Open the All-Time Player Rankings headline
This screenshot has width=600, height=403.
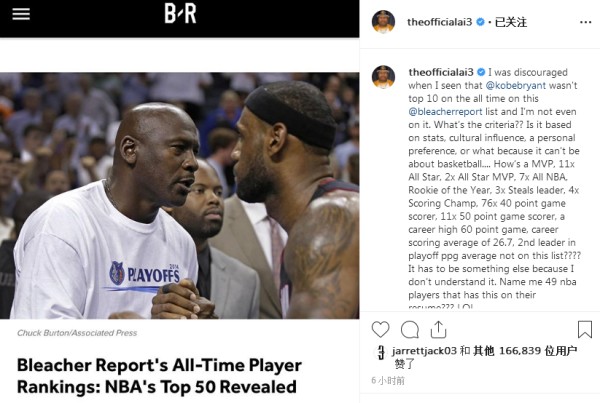pyautogui.click(x=159, y=376)
